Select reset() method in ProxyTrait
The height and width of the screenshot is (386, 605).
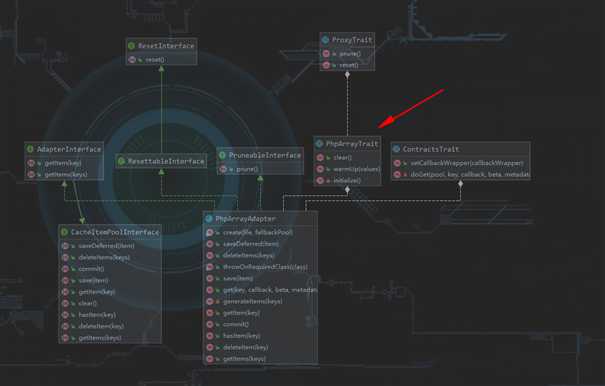pos(349,65)
